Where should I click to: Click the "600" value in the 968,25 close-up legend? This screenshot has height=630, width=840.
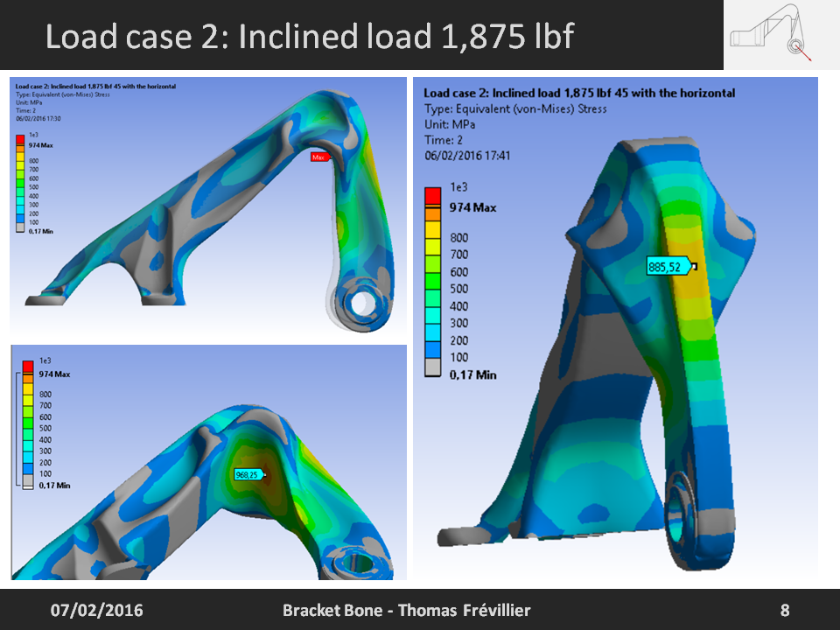click(x=45, y=417)
